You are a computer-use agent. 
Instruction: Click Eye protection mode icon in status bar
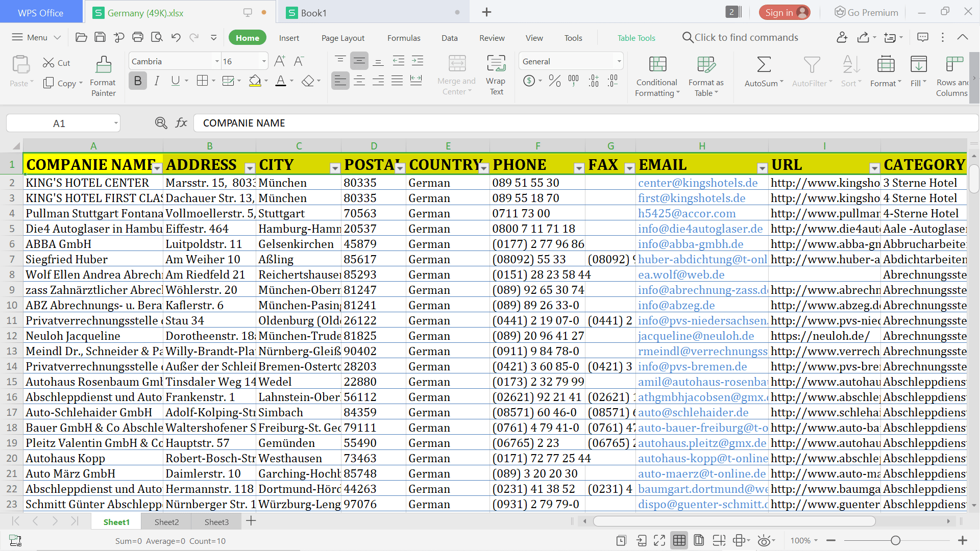coord(764,540)
